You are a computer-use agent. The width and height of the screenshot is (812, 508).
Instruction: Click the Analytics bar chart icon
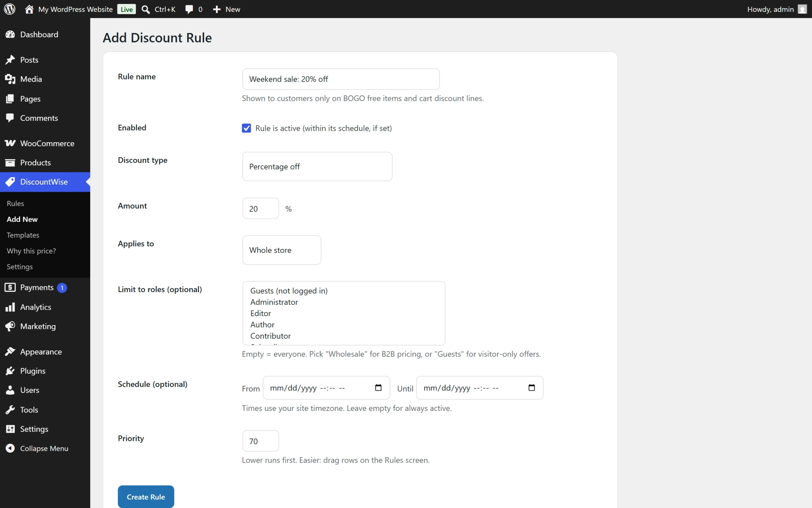(10, 307)
